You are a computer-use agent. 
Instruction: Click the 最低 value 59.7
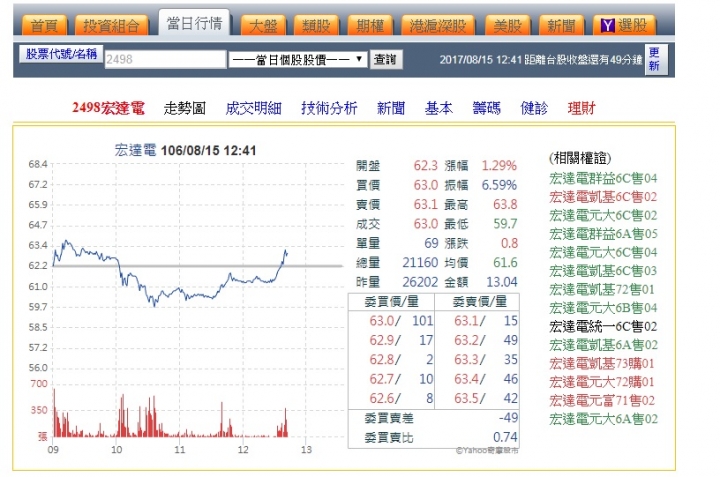(x=505, y=224)
